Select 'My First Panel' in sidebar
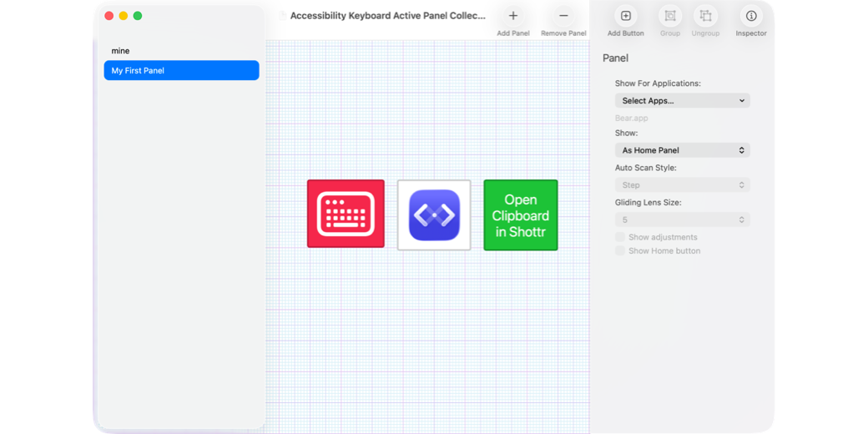 (x=182, y=70)
